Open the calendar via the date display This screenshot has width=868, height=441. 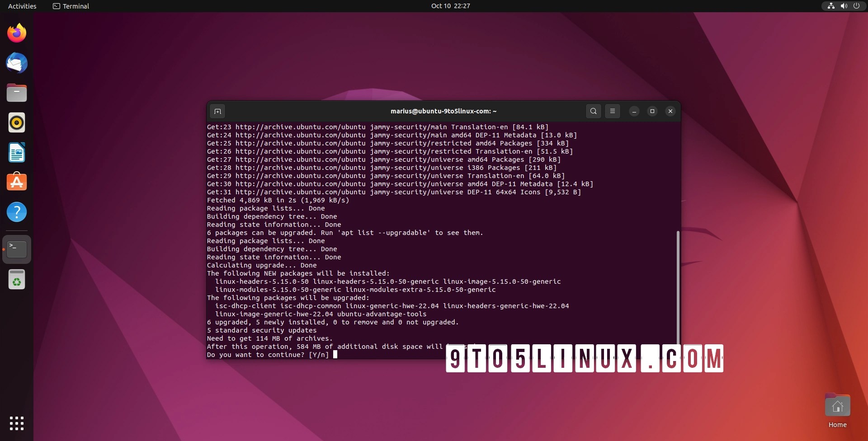(450, 6)
